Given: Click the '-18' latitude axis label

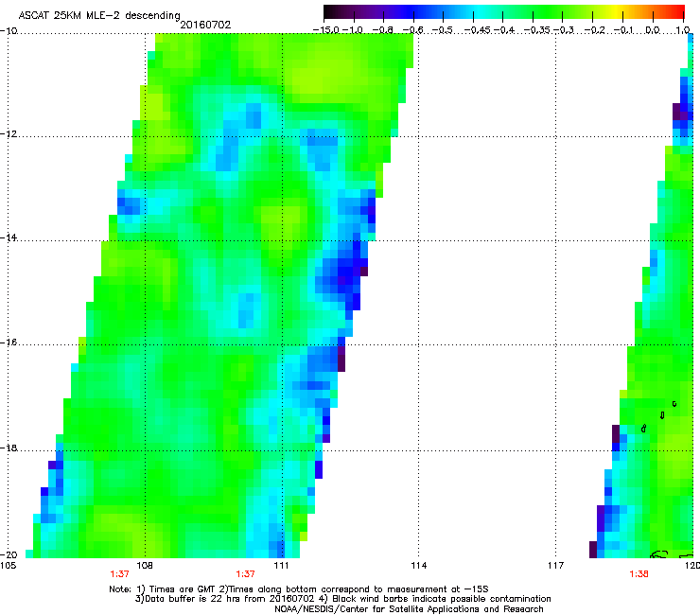Looking at the screenshot, I should (x=9, y=448).
